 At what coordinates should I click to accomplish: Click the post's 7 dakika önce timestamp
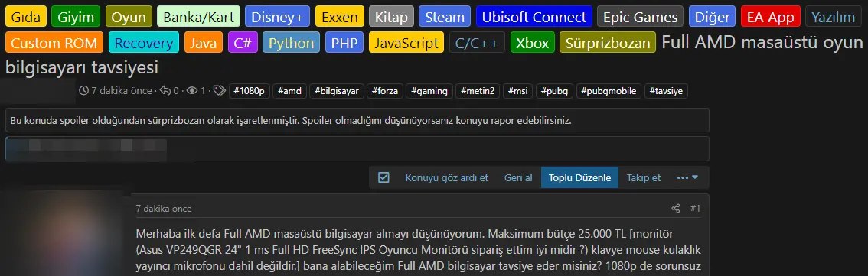coord(164,209)
